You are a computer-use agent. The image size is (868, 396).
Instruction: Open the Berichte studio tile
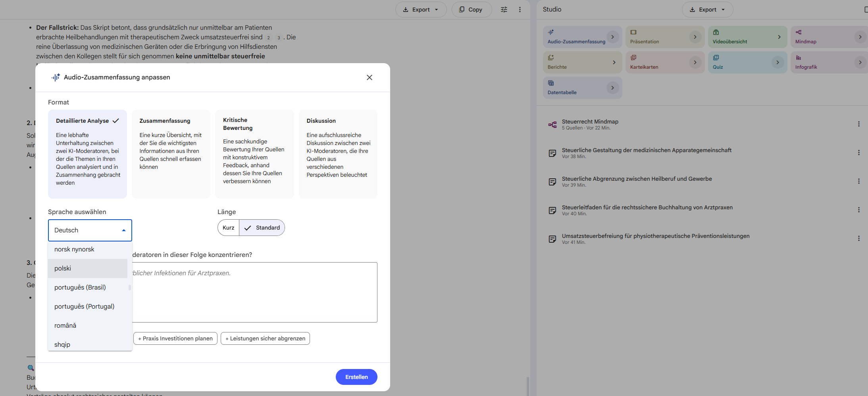coord(583,62)
